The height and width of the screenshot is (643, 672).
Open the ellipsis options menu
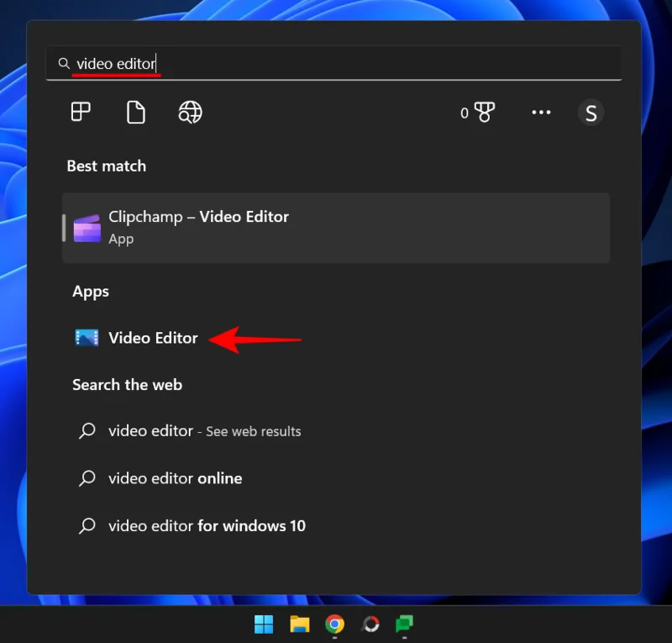pyautogui.click(x=541, y=112)
